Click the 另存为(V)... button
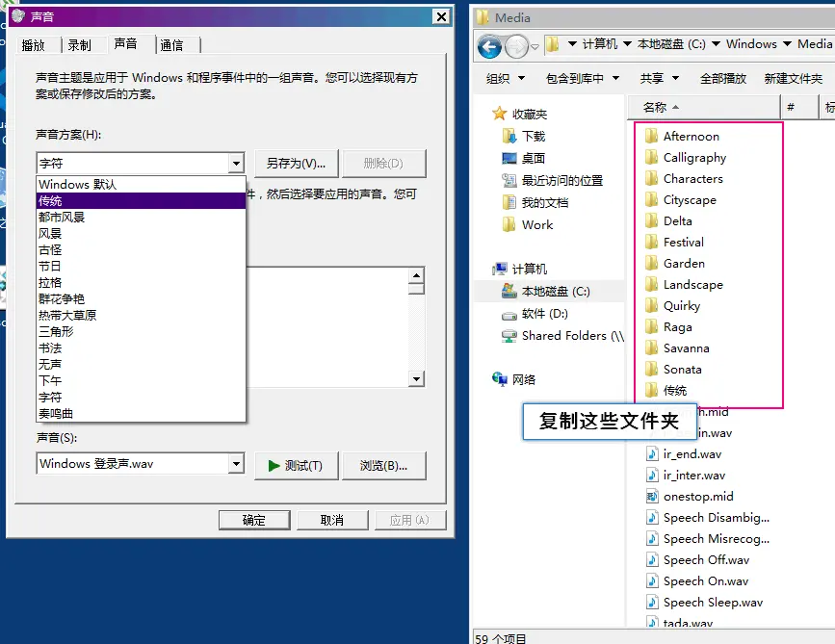The image size is (835, 644). click(296, 164)
